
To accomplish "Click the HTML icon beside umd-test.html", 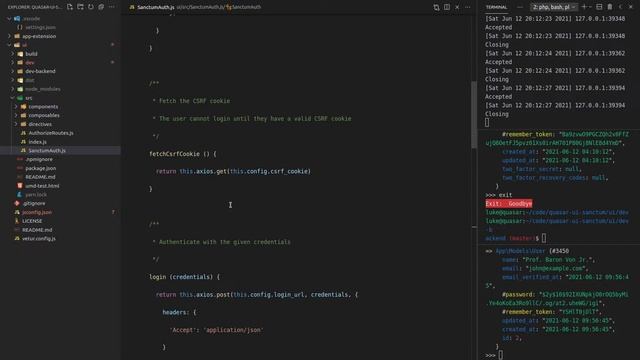I will (20, 186).
